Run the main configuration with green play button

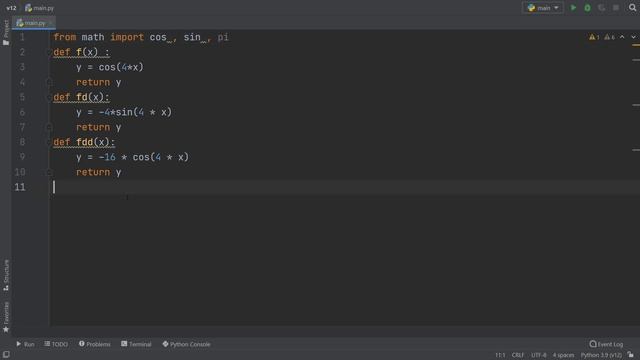tap(573, 8)
